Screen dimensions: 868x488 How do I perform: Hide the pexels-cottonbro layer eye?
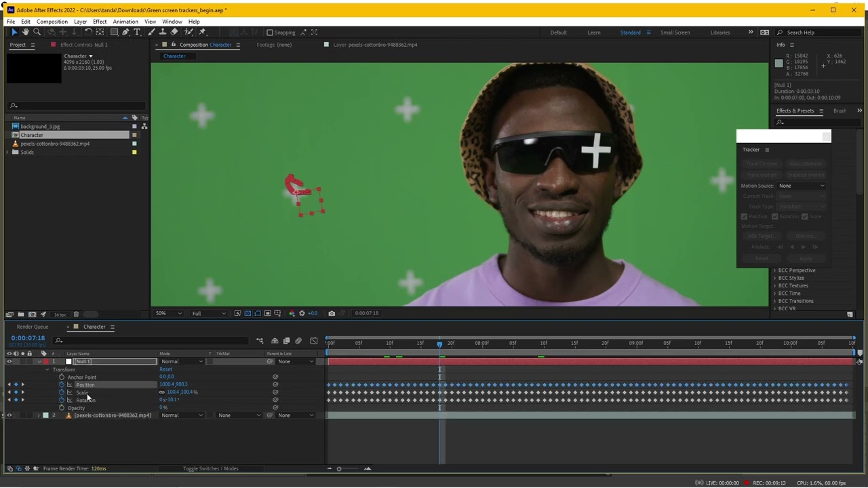(x=9, y=415)
